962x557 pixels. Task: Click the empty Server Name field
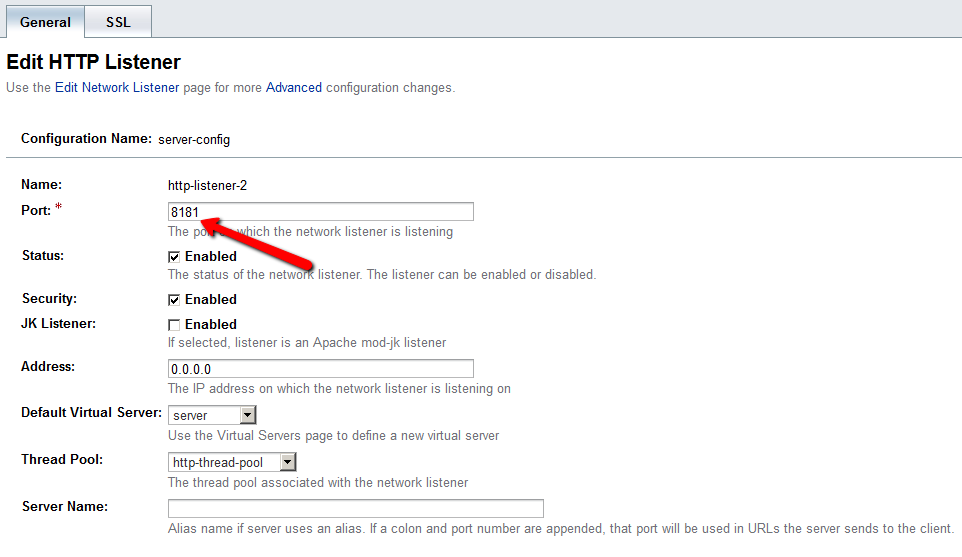[355, 508]
